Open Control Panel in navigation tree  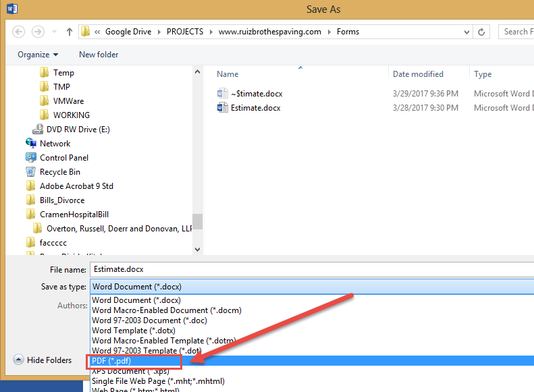(64, 158)
